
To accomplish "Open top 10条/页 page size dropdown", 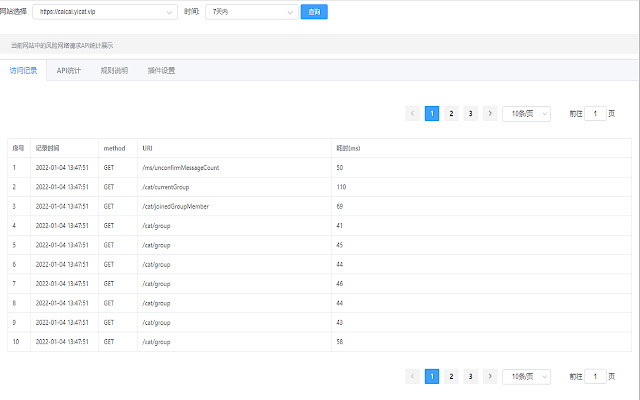I will click(526, 114).
